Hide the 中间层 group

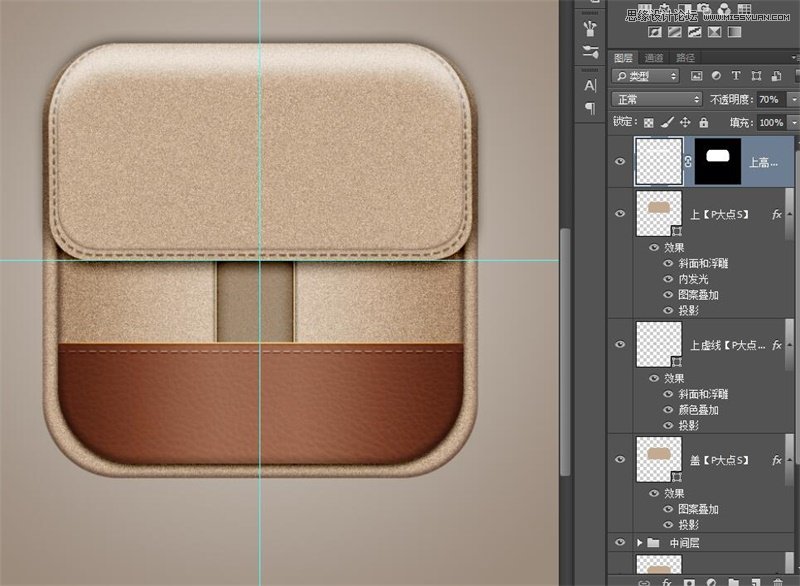click(620, 542)
